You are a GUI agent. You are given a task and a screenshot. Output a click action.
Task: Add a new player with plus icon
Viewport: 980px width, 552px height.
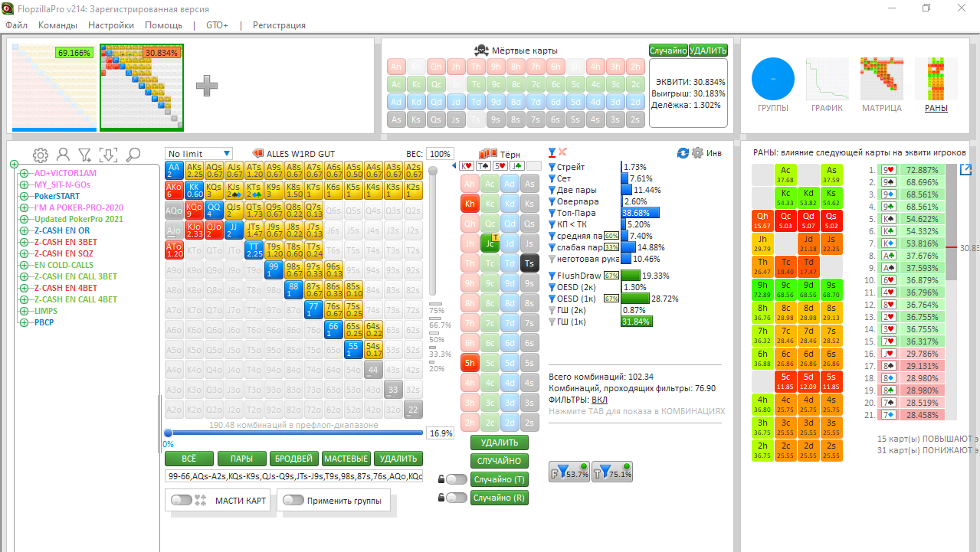[x=207, y=86]
